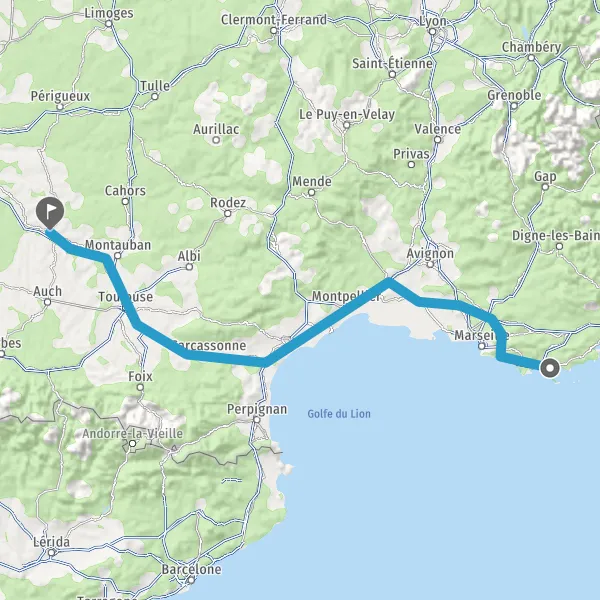Image resolution: width=600 pixels, height=600 pixels.
Task: Select the Lyon city marker
Action: tap(432, 32)
